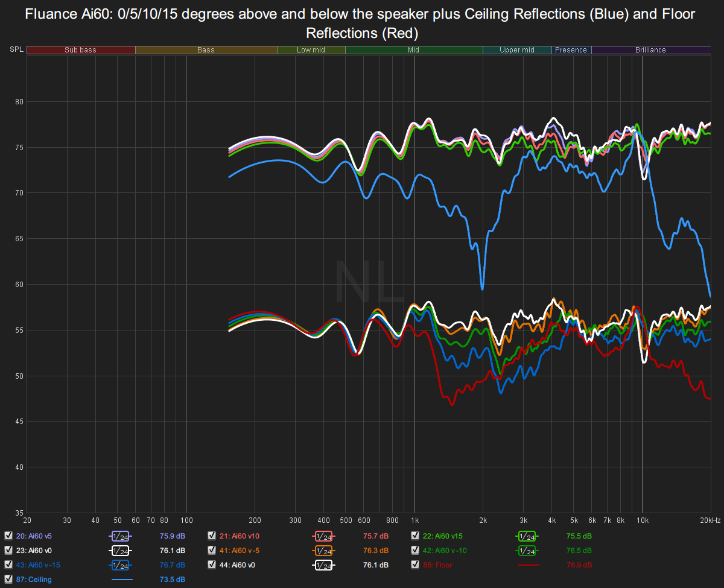Click the 76.3 dB value for Ai60 v-5
Viewport: 724px width, 588px height.
[x=375, y=550]
